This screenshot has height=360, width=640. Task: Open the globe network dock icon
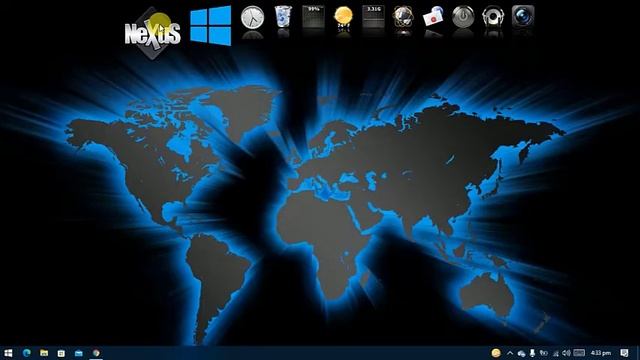pos(403,17)
